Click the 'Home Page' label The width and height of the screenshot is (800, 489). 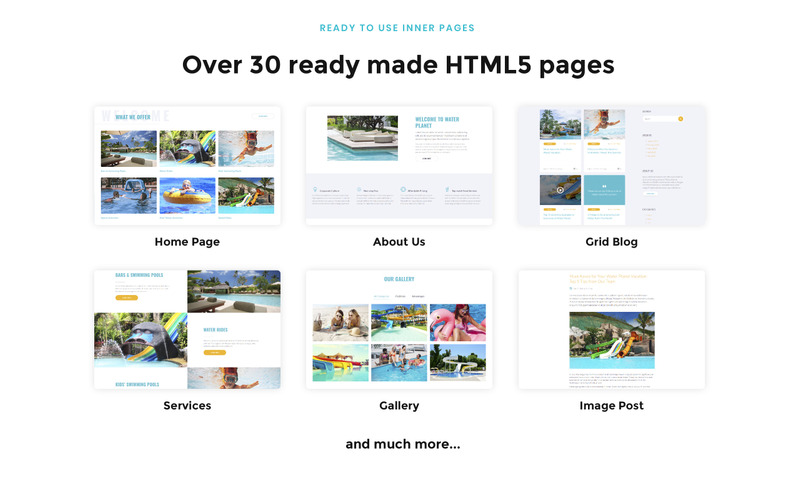pyautogui.click(x=187, y=242)
